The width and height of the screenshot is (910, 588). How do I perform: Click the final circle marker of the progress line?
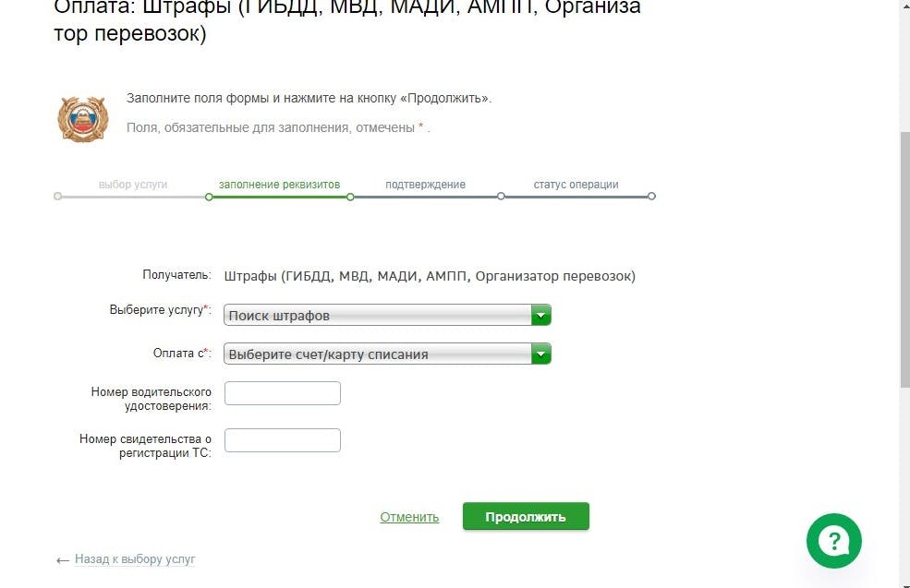click(x=651, y=197)
